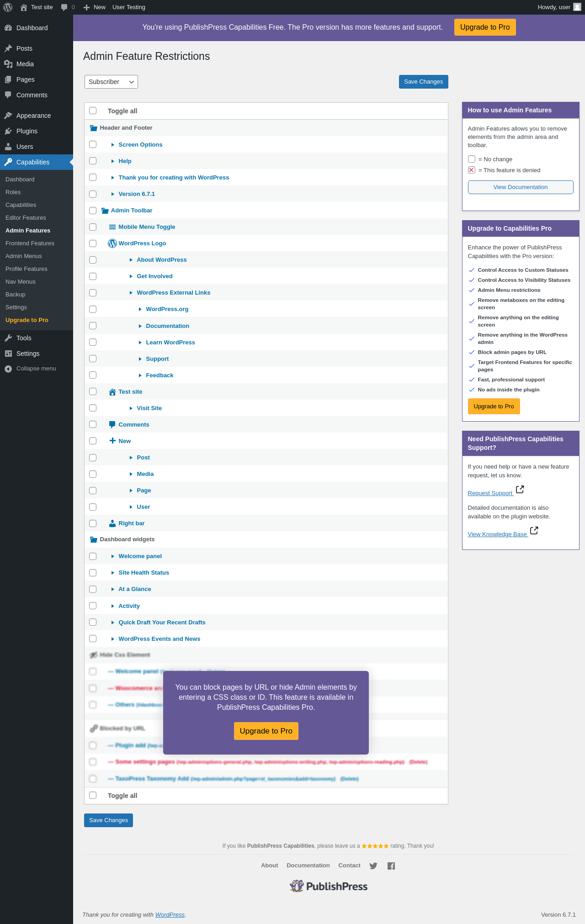Viewport: 585px width, 924px height.
Task: Click the user avatar in the top bar
Action: pos(577,7)
